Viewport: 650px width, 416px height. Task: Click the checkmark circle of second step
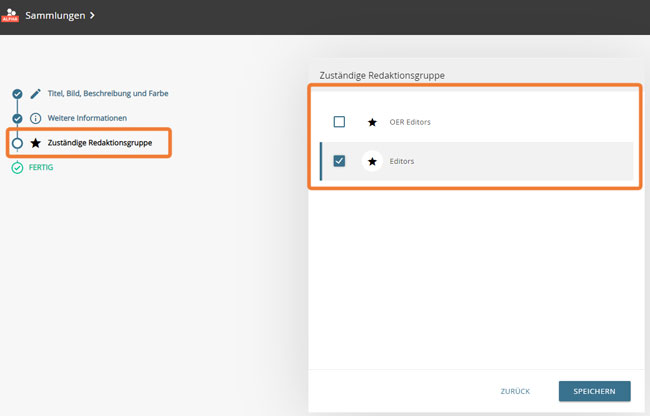pos(17,118)
